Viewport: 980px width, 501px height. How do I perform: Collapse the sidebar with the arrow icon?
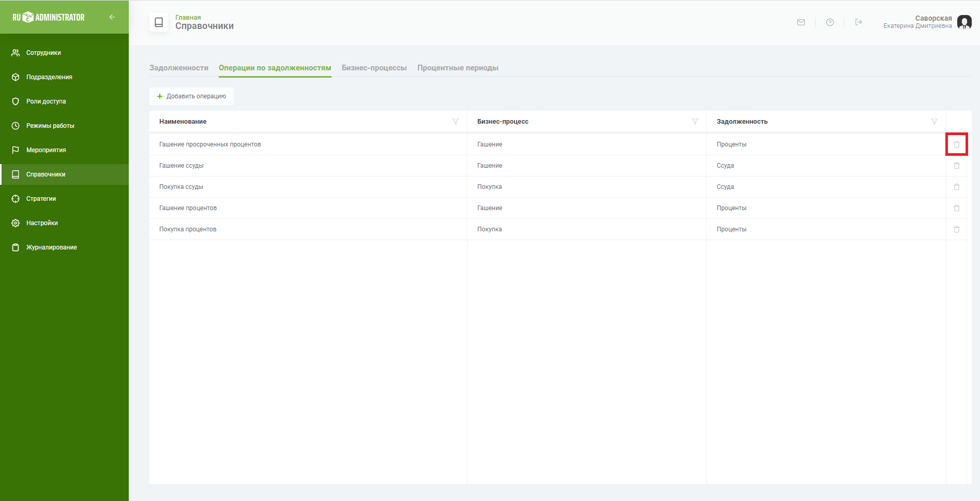(x=112, y=17)
